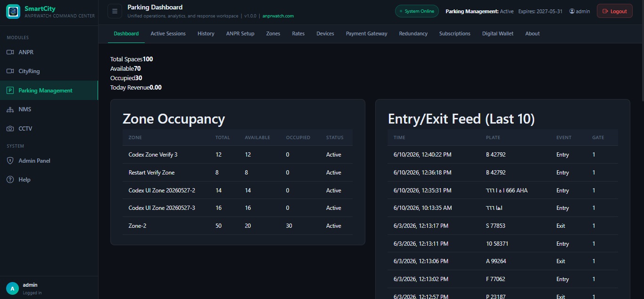Click the CCTV camera icon

coord(10,128)
